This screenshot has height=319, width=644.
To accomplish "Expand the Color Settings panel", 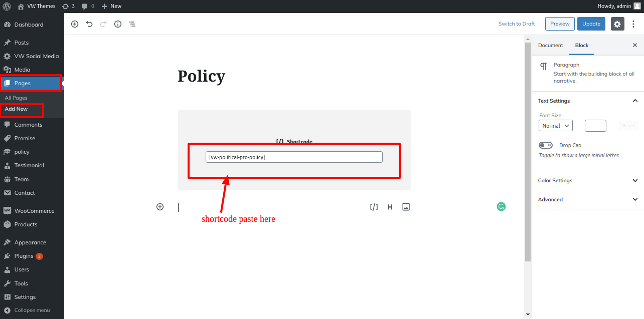I will [587, 180].
